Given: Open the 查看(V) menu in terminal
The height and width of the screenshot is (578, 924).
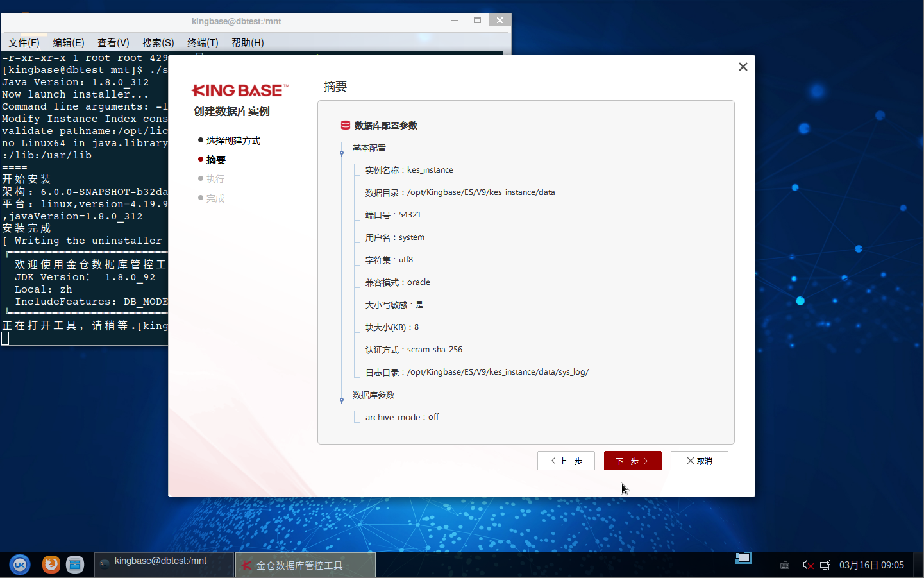Looking at the screenshot, I should click(x=113, y=42).
